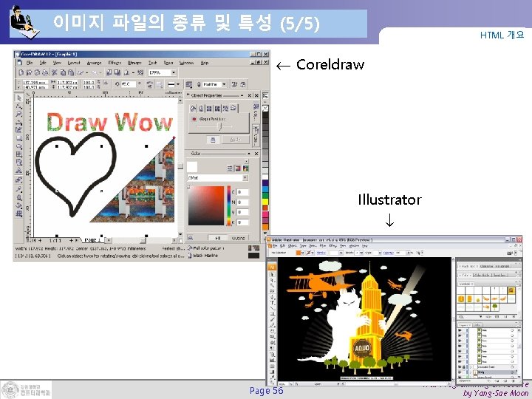Click the rotation angle field on property bar
Screen dimensions: 532x399
128,84
